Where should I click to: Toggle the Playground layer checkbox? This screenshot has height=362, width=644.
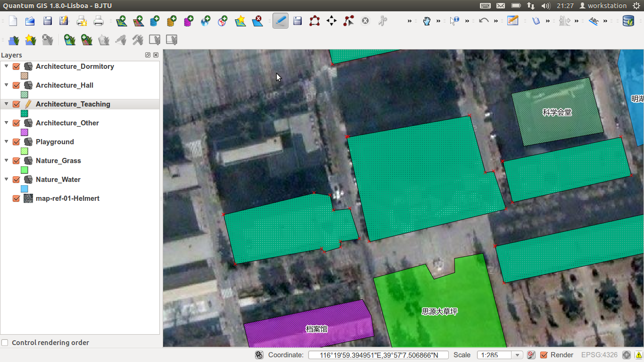click(x=16, y=142)
